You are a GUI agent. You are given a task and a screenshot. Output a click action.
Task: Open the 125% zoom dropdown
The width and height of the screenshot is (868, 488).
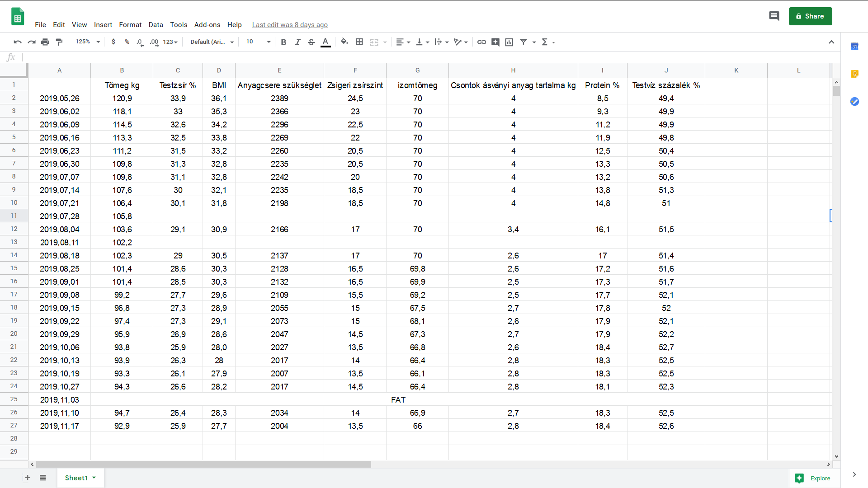88,42
